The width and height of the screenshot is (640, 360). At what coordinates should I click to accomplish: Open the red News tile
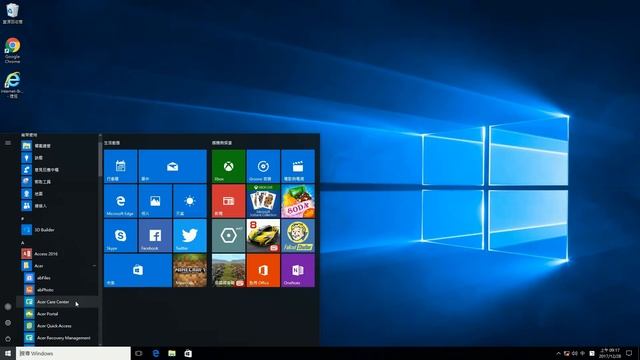[x=229, y=201]
